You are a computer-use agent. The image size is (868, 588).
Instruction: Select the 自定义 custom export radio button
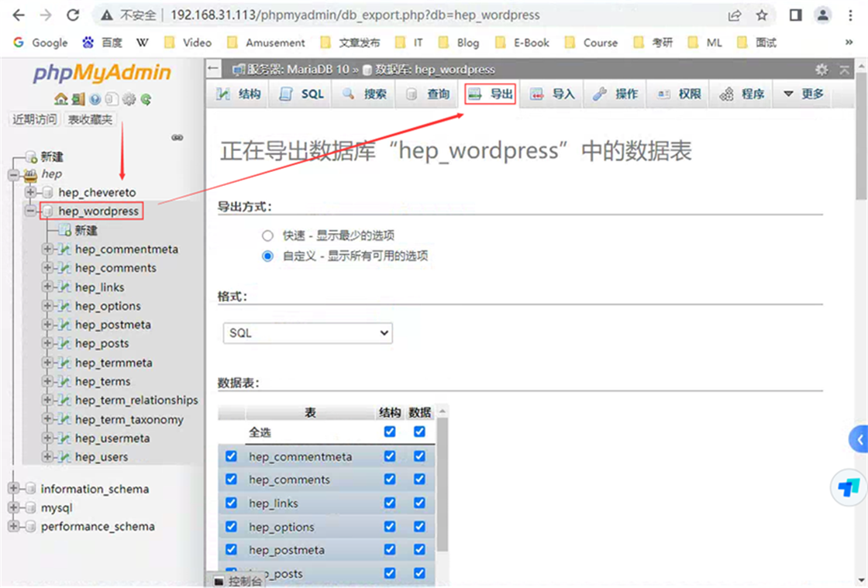tap(267, 256)
